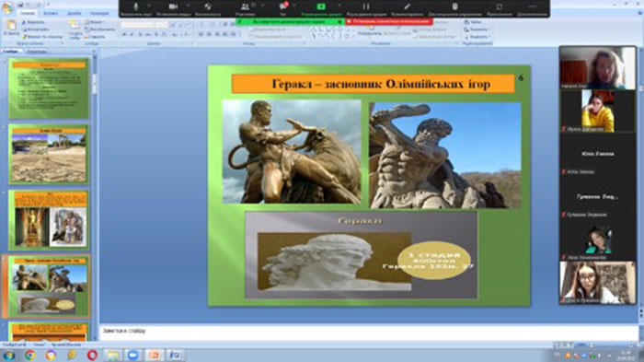Switch to the Анимация ribbon tab

99,14
